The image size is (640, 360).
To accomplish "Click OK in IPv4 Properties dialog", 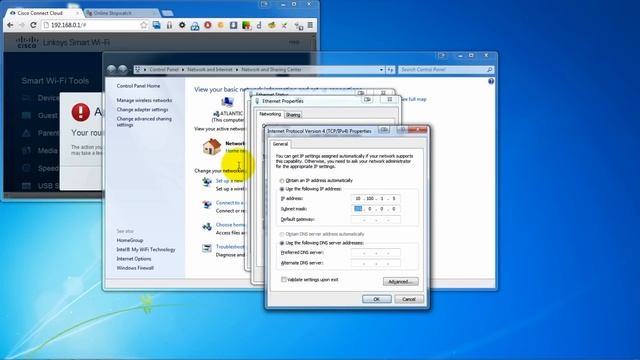I will tap(377, 299).
